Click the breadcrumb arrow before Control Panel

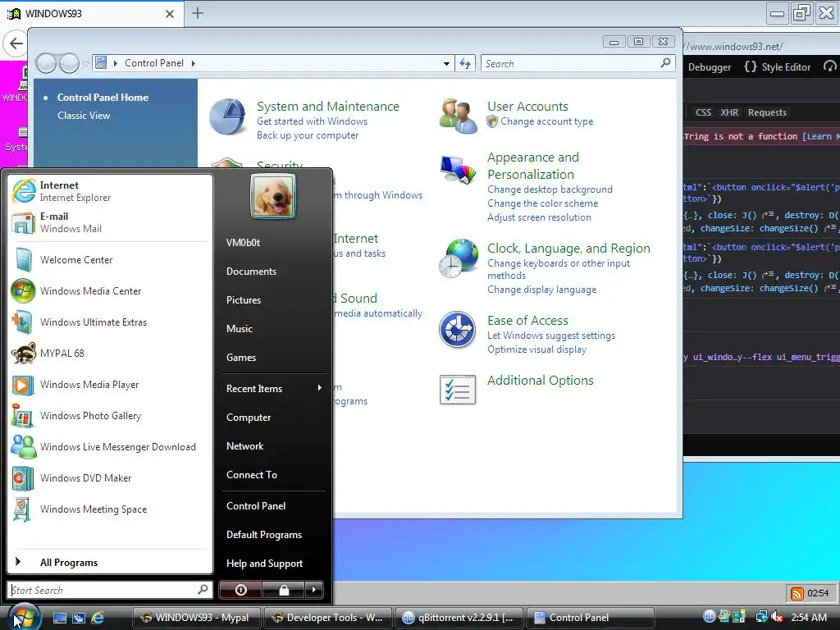(115, 63)
